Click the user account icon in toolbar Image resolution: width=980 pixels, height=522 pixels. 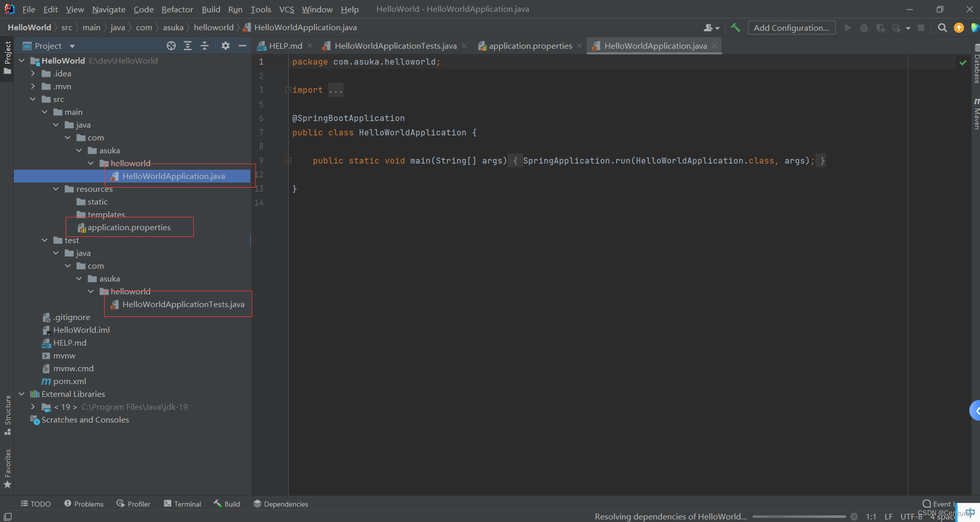click(x=711, y=28)
